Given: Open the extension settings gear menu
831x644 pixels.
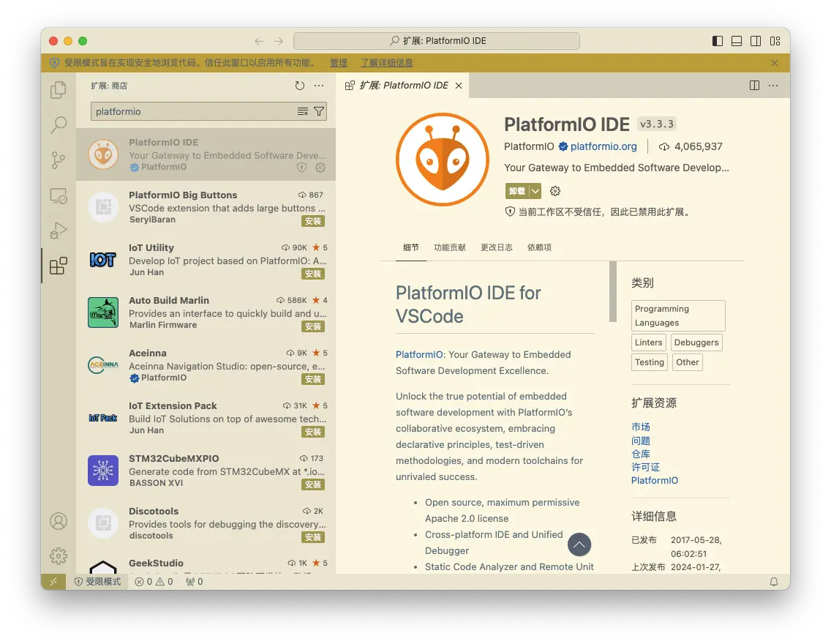Looking at the screenshot, I should pos(555,191).
